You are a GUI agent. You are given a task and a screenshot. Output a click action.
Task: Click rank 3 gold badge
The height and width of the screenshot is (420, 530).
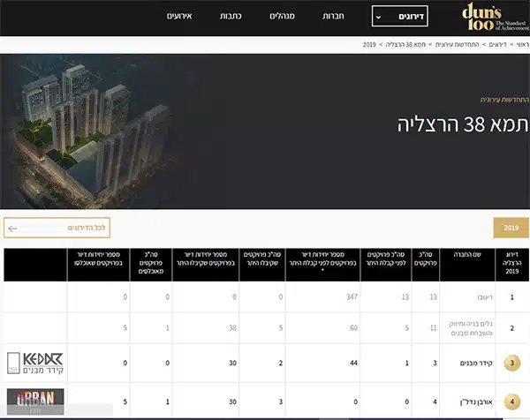pos(512,363)
